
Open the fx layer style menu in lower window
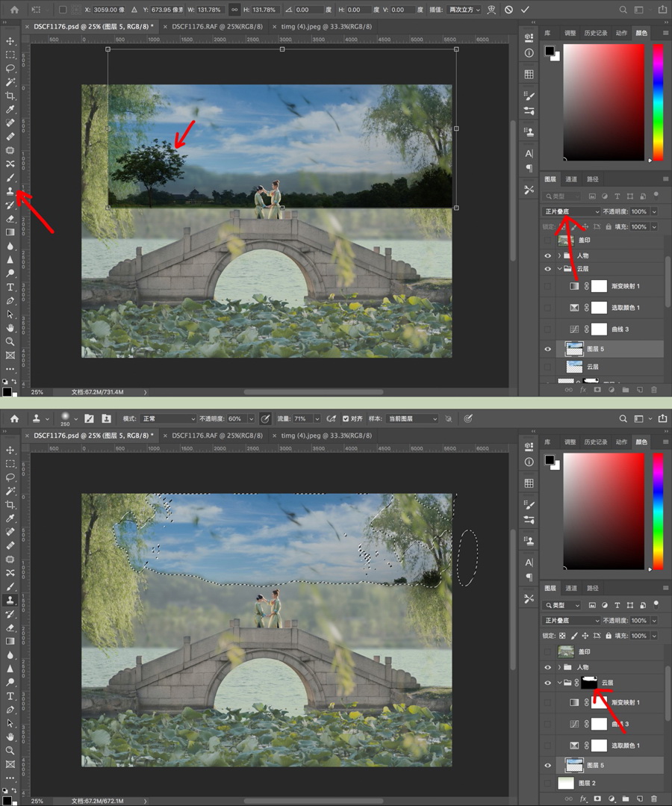(583, 799)
